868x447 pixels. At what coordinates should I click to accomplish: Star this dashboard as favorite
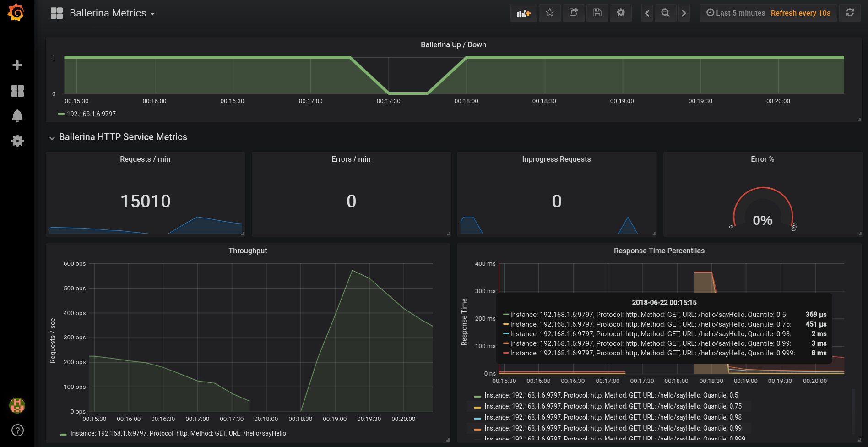point(550,13)
